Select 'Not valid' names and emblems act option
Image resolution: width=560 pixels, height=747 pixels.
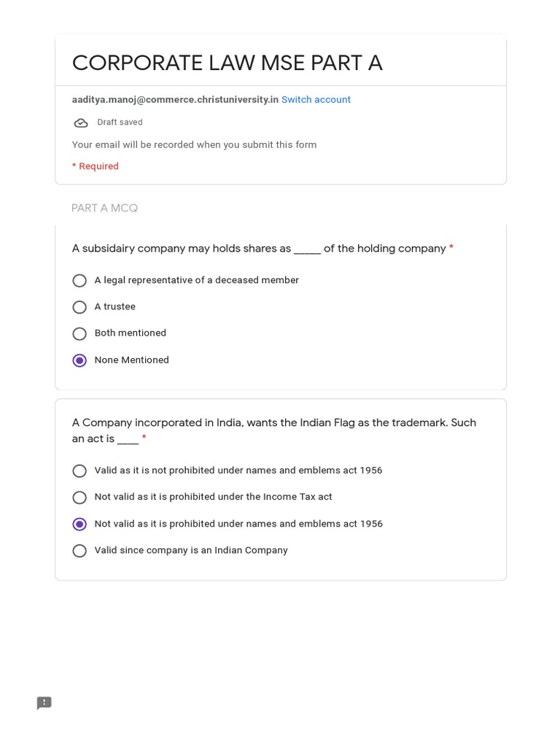(79, 525)
